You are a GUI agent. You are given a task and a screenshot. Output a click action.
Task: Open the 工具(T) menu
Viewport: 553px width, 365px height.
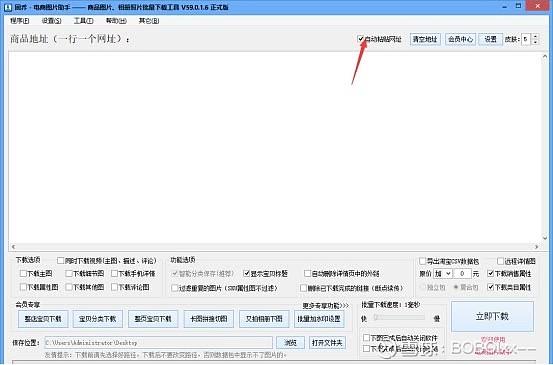click(84, 21)
